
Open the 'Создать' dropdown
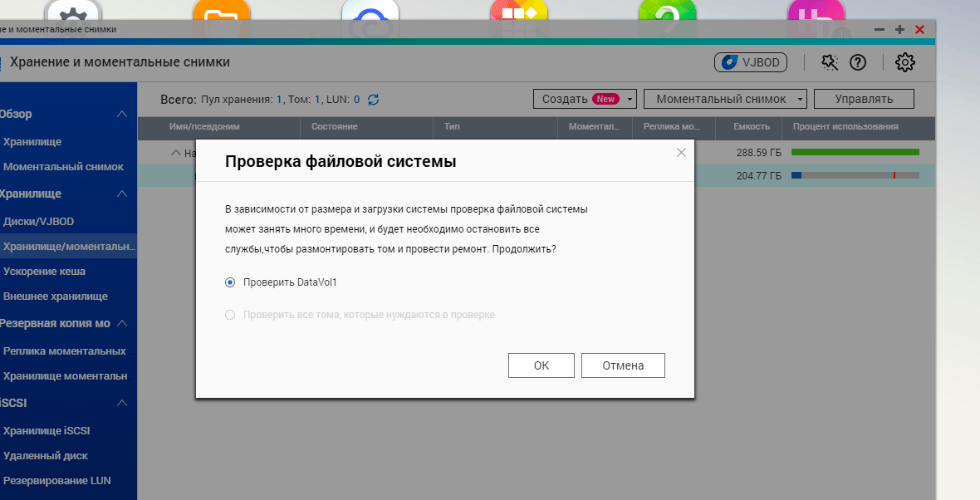585,99
